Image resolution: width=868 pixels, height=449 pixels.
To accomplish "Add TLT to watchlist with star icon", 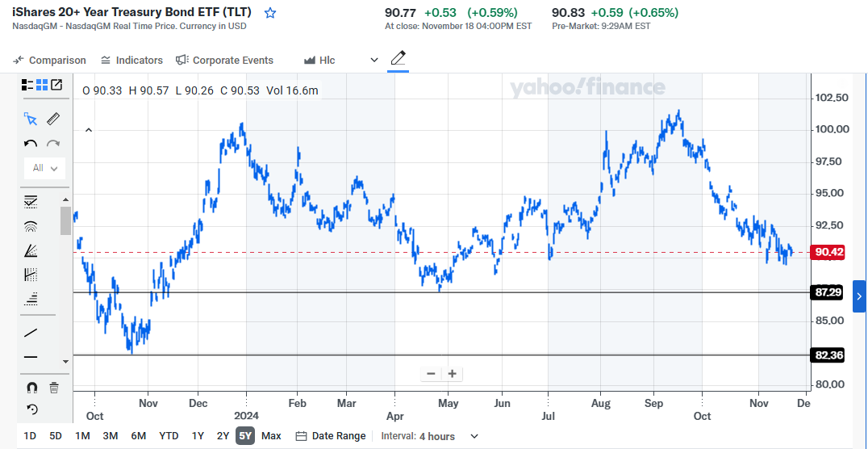I will coord(270,13).
